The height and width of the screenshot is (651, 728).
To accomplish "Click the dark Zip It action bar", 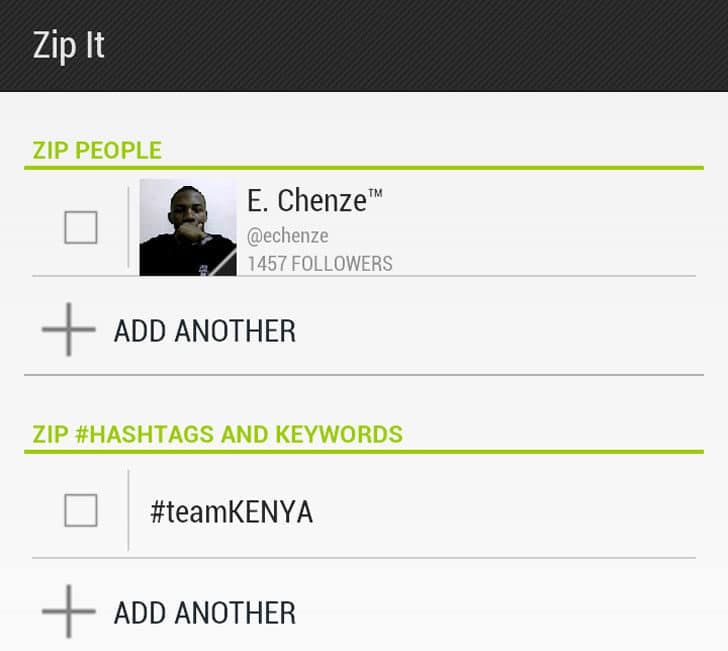I will pos(364,46).
